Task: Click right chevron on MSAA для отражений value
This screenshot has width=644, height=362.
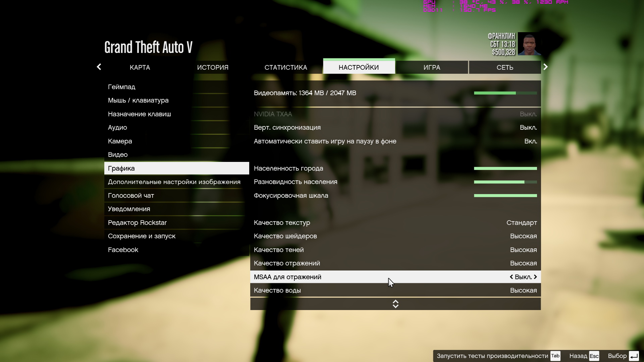Action: click(x=535, y=277)
